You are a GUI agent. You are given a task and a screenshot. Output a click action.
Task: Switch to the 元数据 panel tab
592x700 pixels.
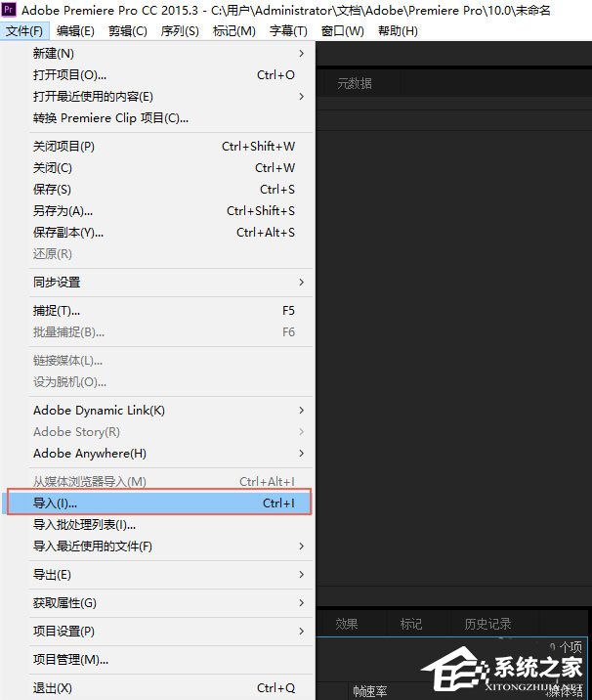pos(355,83)
